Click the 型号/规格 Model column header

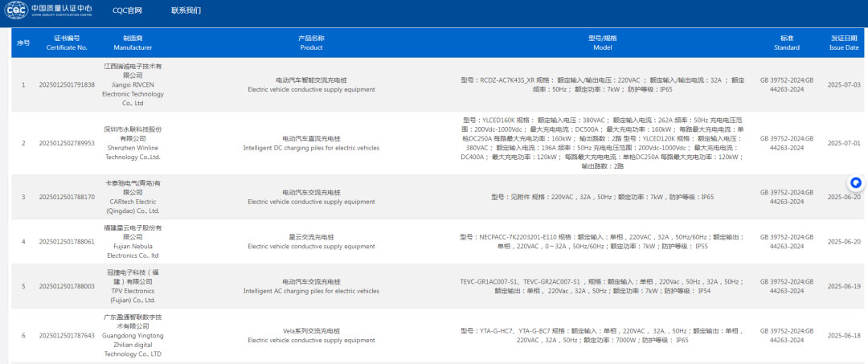[602, 43]
